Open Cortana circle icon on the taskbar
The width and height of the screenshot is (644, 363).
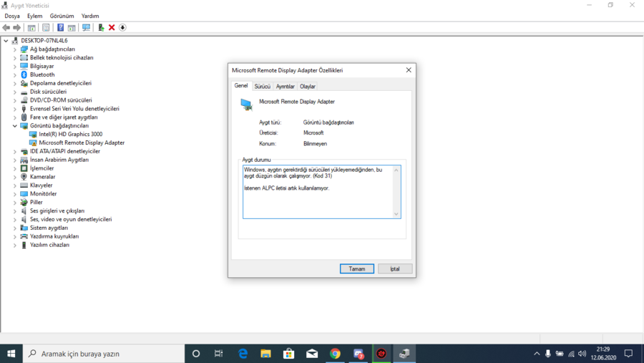point(196,354)
